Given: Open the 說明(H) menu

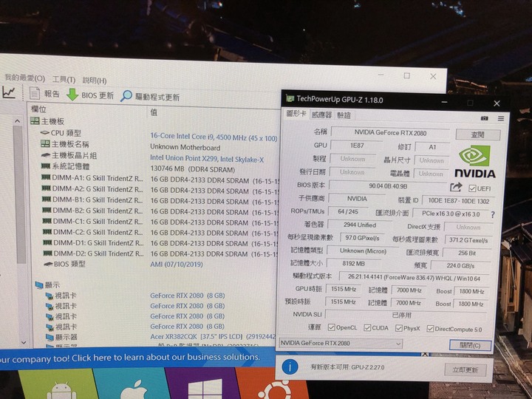Looking at the screenshot, I should [95, 81].
